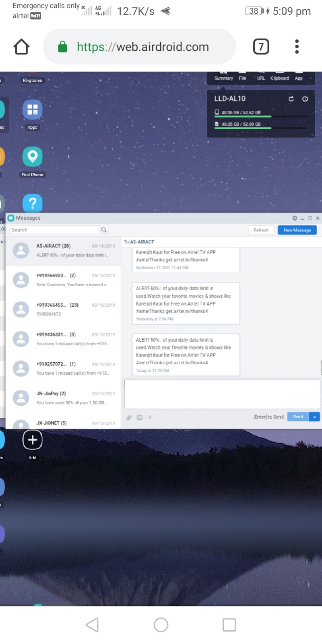Click the Refresh button in Messages
This screenshot has height=644, width=322.
pyautogui.click(x=261, y=230)
